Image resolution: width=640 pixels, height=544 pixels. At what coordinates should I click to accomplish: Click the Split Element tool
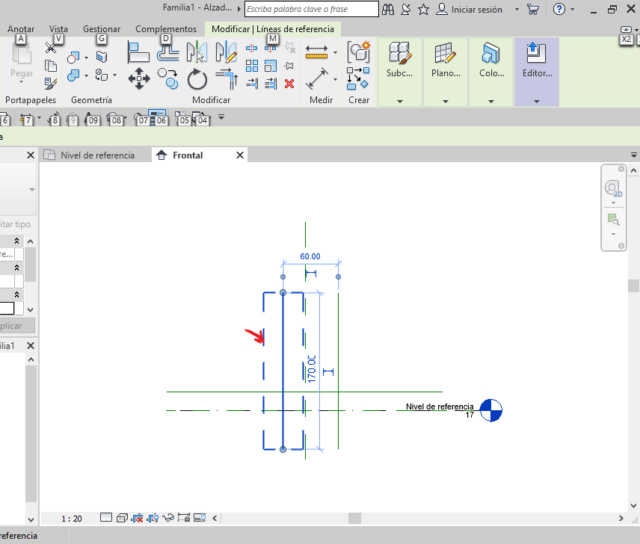[252, 48]
